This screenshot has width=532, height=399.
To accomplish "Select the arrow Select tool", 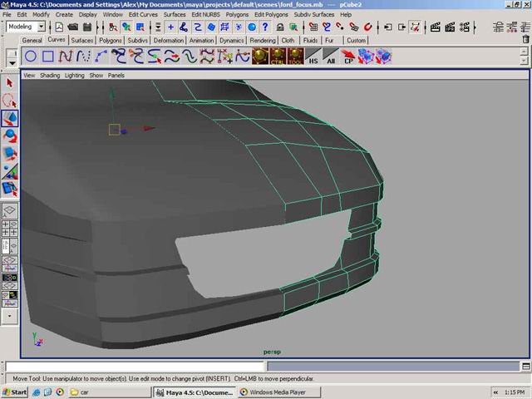I will click(x=10, y=82).
